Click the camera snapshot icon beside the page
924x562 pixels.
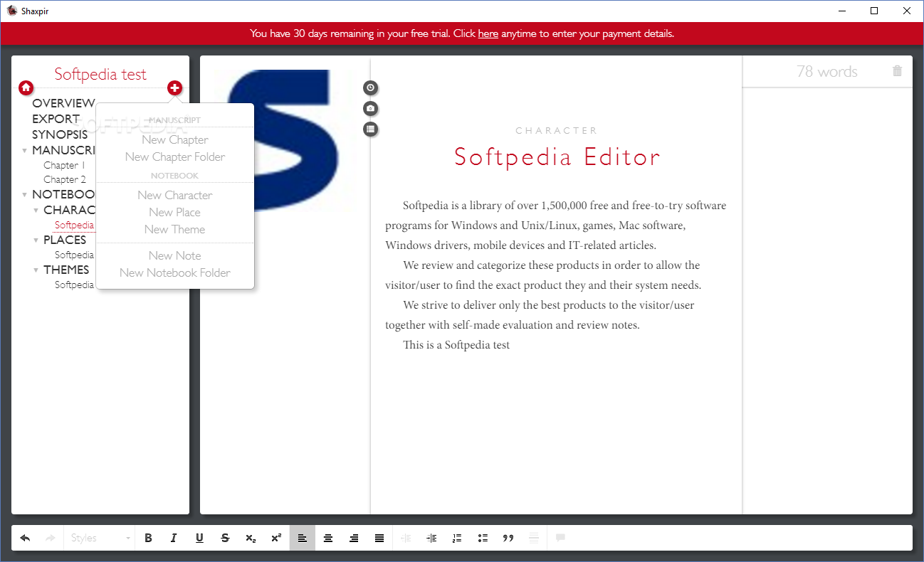(370, 108)
